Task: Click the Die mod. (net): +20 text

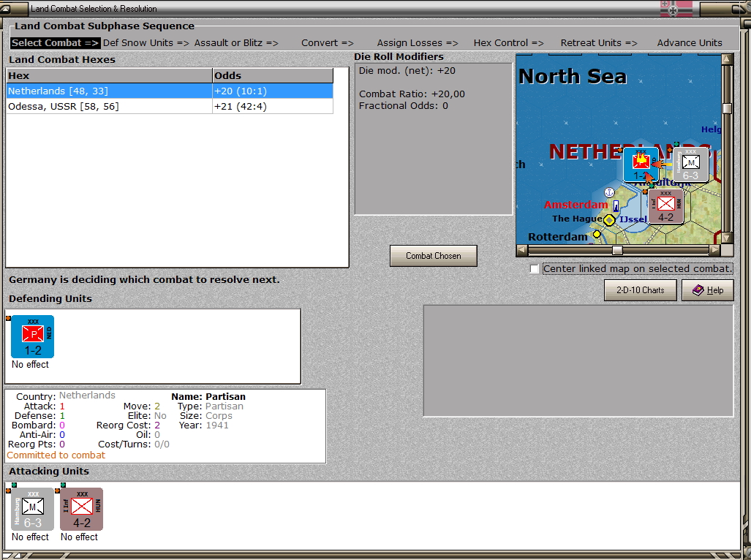Action: click(x=407, y=71)
